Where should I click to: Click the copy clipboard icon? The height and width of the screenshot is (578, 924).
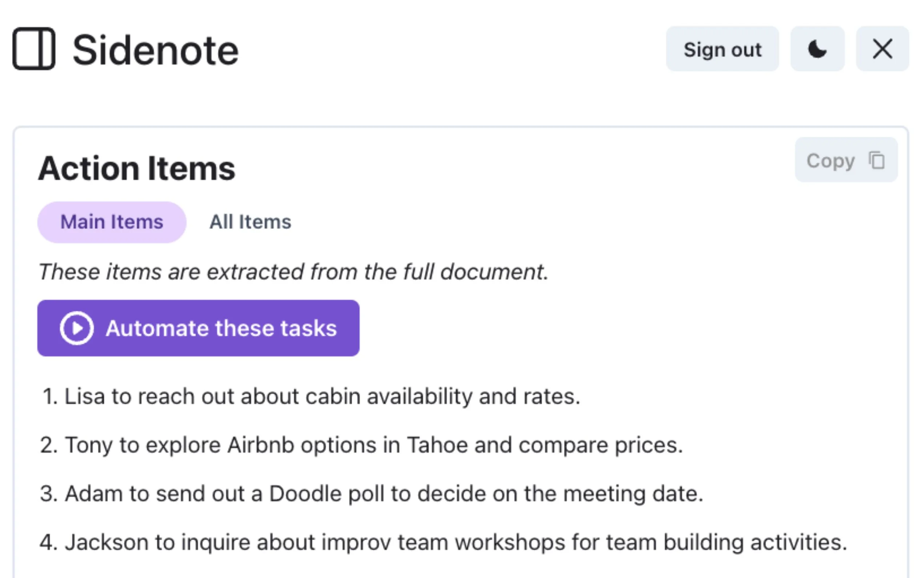click(x=877, y=160)
